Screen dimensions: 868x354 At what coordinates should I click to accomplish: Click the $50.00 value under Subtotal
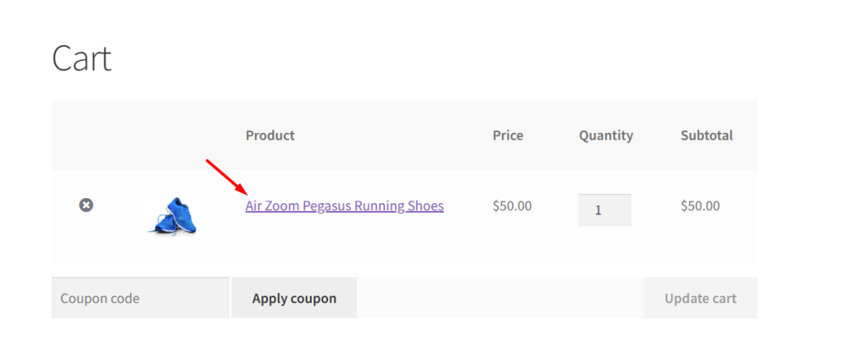[x=700, y=206]
